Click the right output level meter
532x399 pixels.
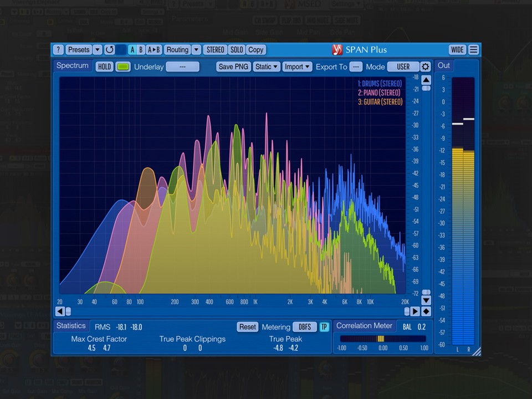coord(469,211)
